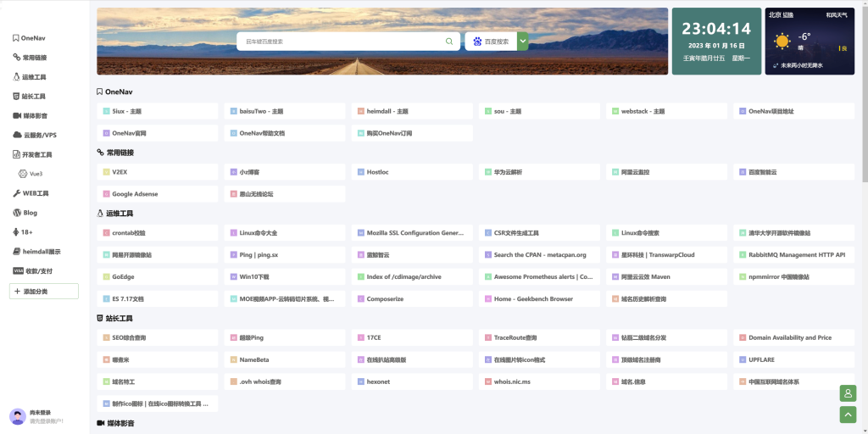Open the UPFLARE link
The image size is (868, 434).
[793, 359]
